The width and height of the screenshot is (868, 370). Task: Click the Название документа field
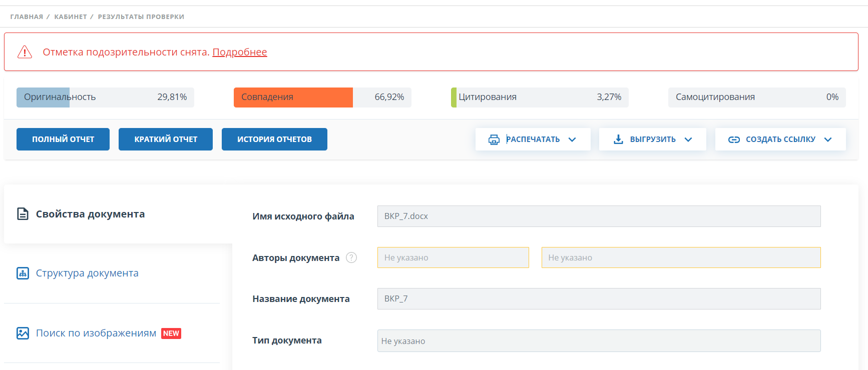point(599,298)
